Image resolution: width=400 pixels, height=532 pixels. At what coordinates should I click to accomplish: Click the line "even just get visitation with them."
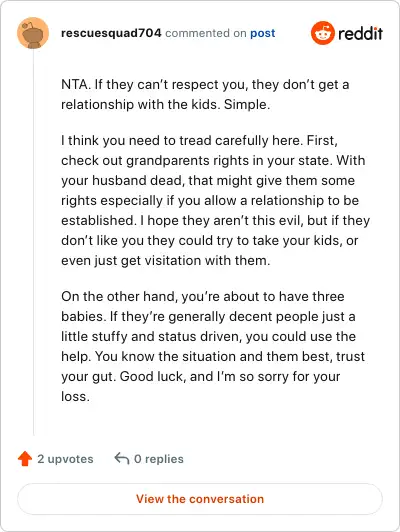pos(166,261)
